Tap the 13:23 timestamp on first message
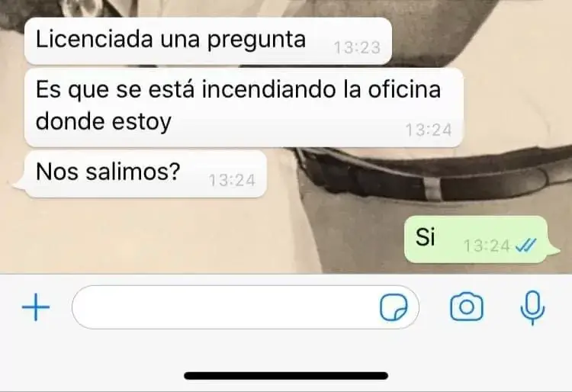This screenshot has width=572, height=392. tap(357, 47)
